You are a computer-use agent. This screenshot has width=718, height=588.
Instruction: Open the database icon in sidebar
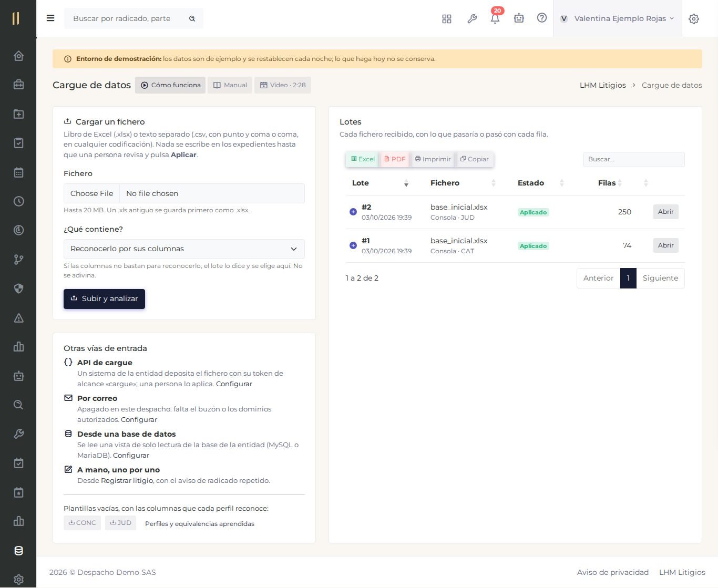point(18,551)
